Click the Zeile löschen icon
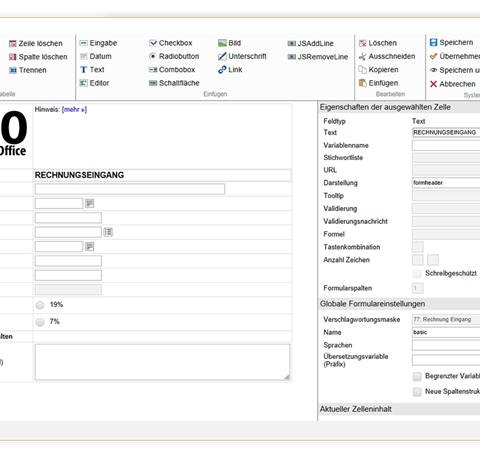Image resolution: width=480 pixels, height=460 pixels. (x=13, y=44)
